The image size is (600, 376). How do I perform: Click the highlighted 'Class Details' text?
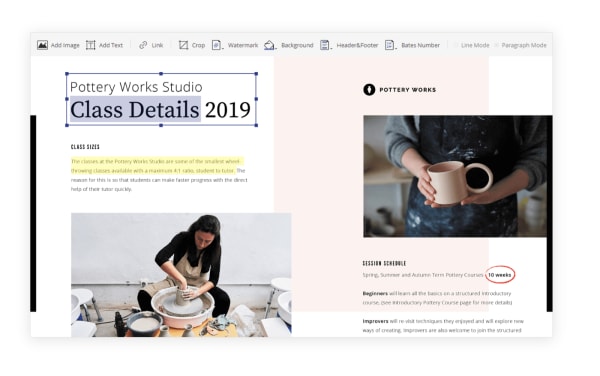135,110
